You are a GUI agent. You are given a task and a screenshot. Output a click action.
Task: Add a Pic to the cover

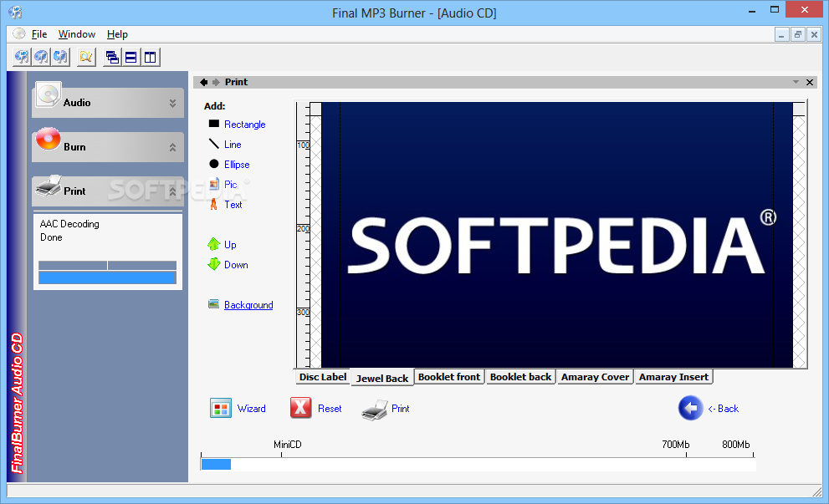[231, 185]
